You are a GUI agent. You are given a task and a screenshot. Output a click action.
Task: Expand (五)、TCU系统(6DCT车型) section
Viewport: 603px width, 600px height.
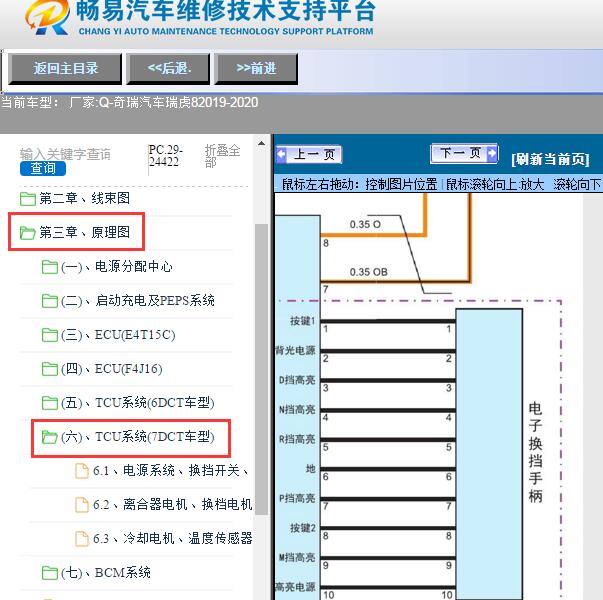[138, 403]
